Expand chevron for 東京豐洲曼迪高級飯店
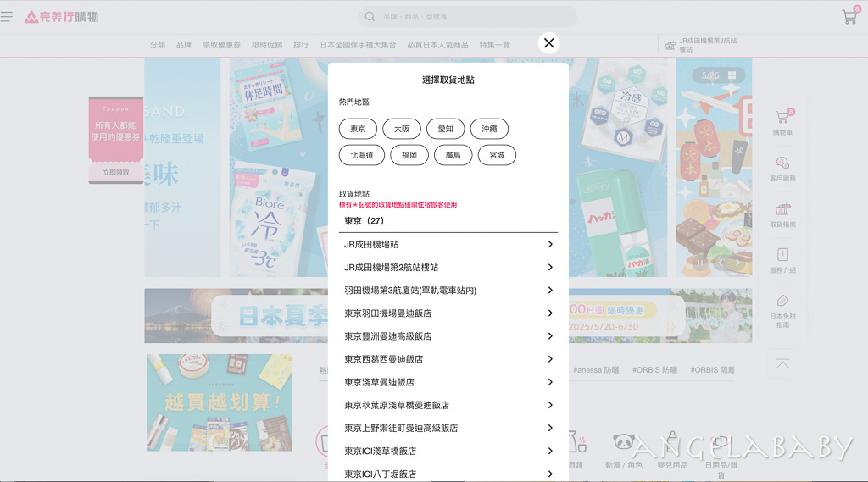This screenshot has height=482, width=868. [549, 336]
